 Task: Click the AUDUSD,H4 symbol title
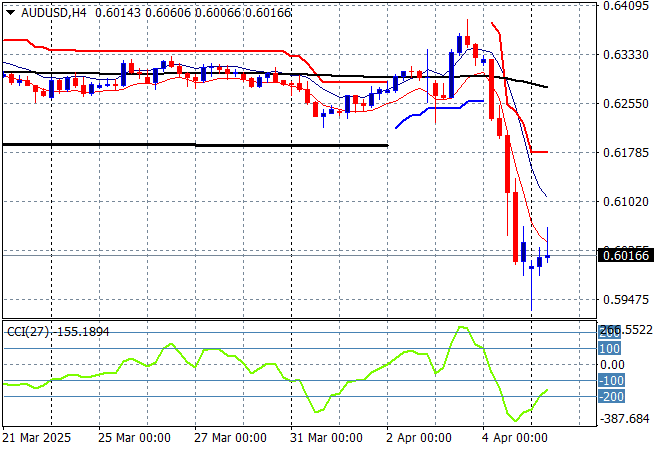coord(53,13)
